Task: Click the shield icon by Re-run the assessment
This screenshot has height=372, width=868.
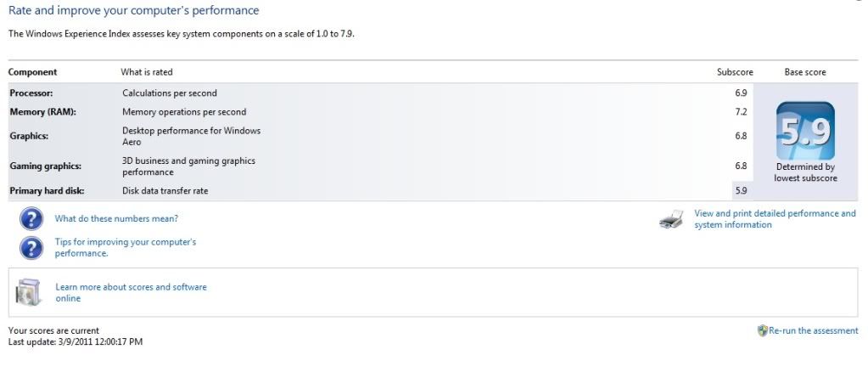Action: (762, 330)
